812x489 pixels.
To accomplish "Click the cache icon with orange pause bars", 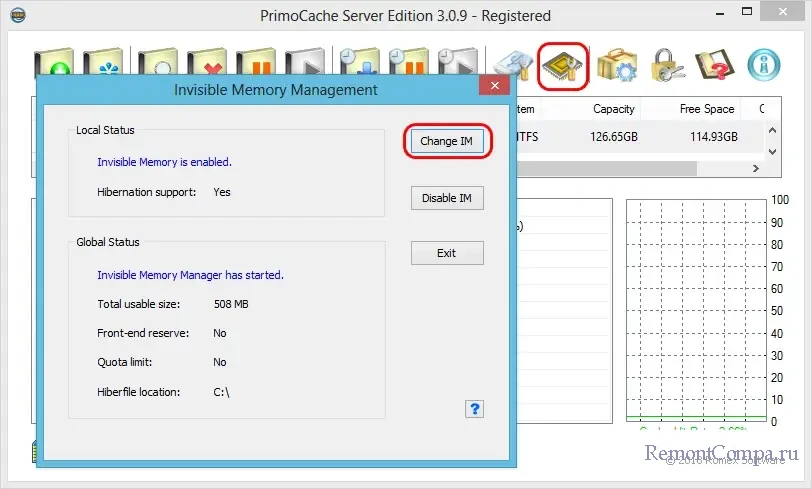I will 257,64.
